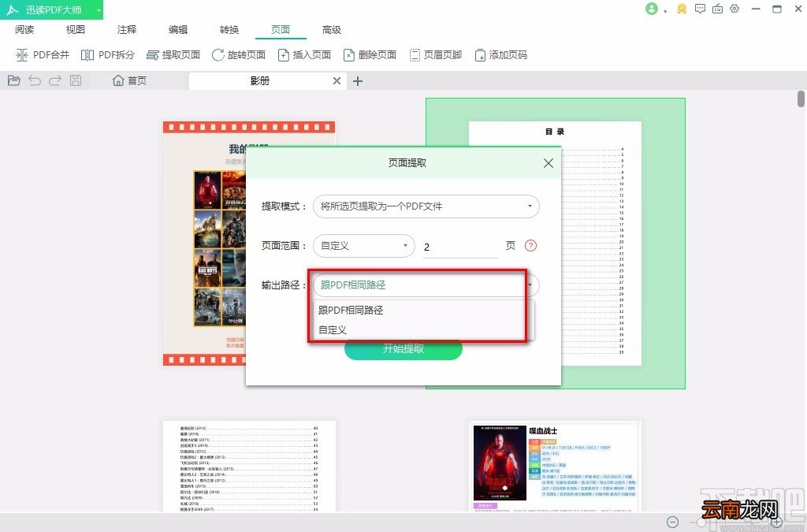Open the 提取页面 extract pages tool

(x=173, y=55)
